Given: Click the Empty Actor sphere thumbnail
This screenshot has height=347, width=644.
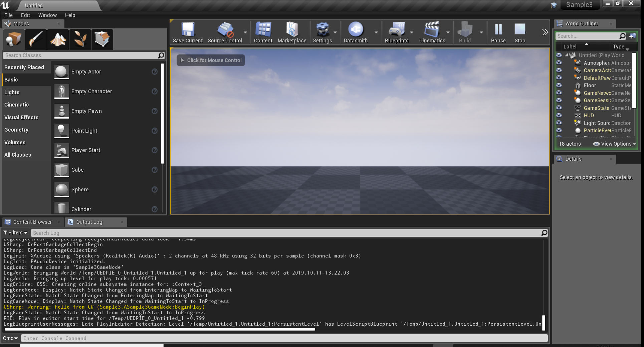Looking at the screenshot, I should click(62, 72).
